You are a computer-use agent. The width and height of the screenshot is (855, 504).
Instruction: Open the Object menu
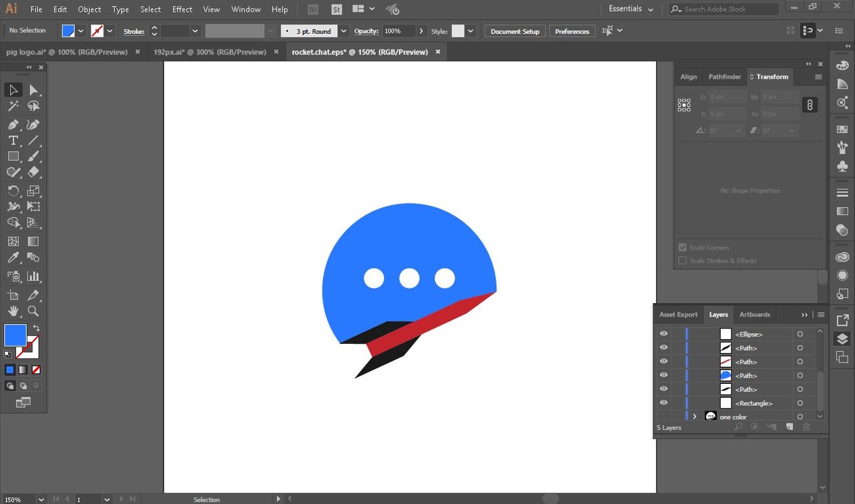90,9
